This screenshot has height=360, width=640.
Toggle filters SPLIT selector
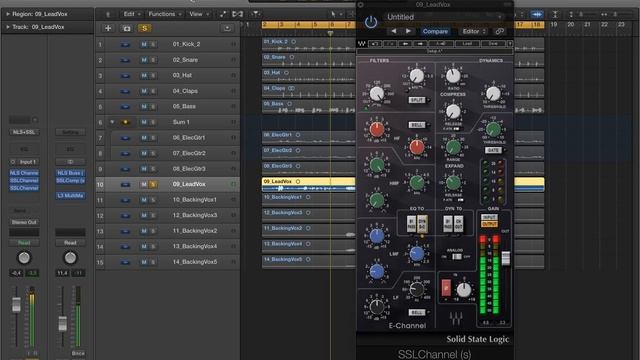point(417,100)
